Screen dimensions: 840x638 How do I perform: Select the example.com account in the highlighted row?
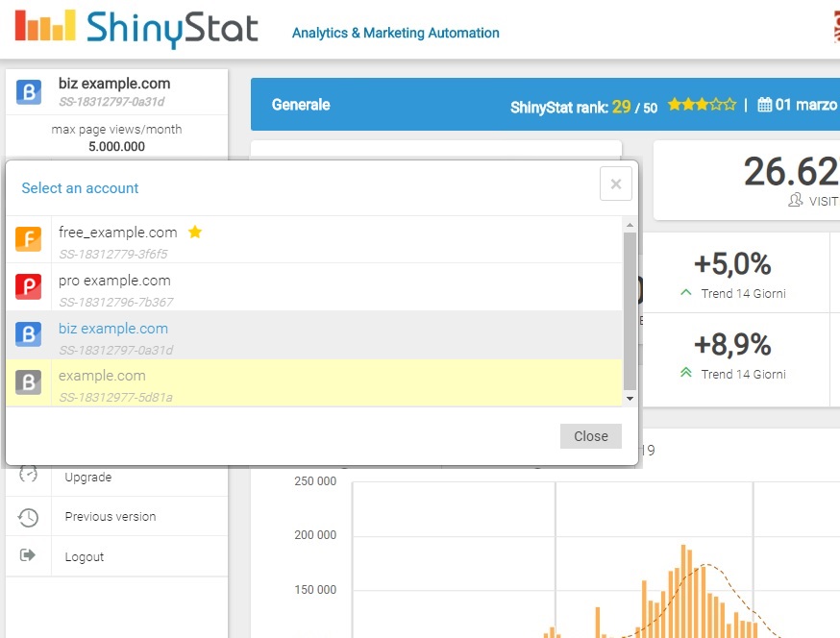tap(314, 382)
